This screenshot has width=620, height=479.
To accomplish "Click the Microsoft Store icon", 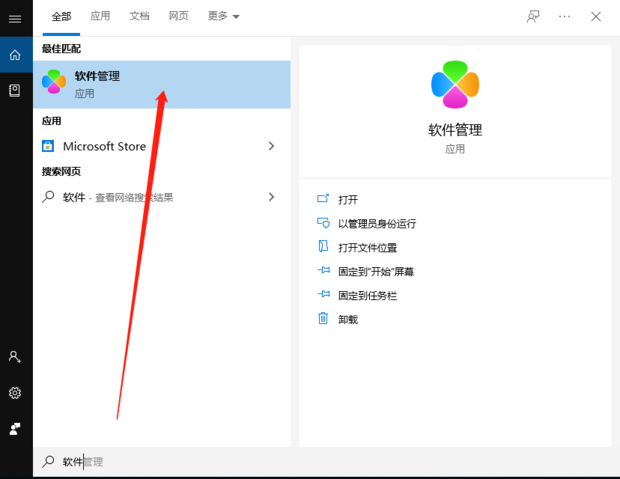I will click(x=48, y=146).
